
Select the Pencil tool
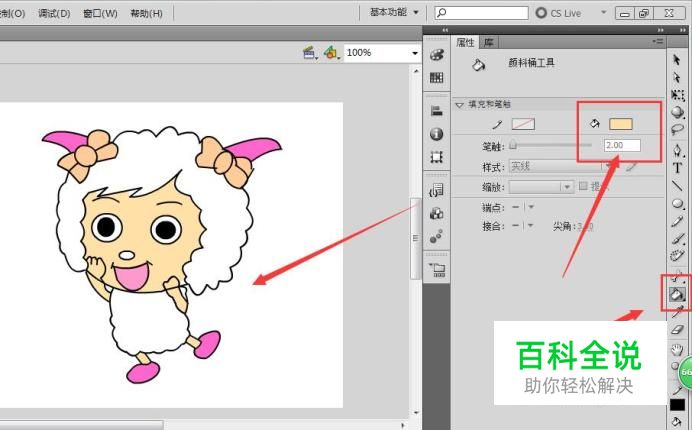(677, 221)
